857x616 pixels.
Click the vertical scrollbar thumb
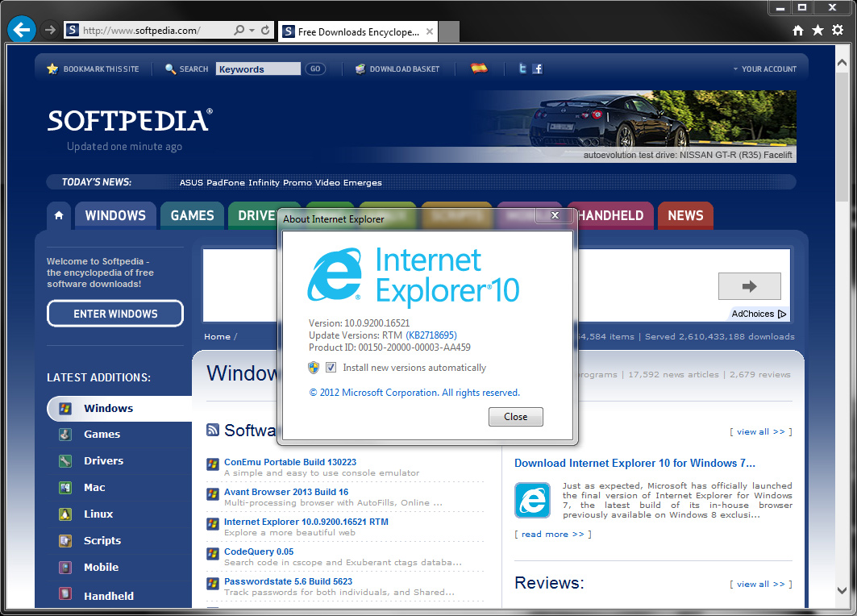(x=842, y=135)
